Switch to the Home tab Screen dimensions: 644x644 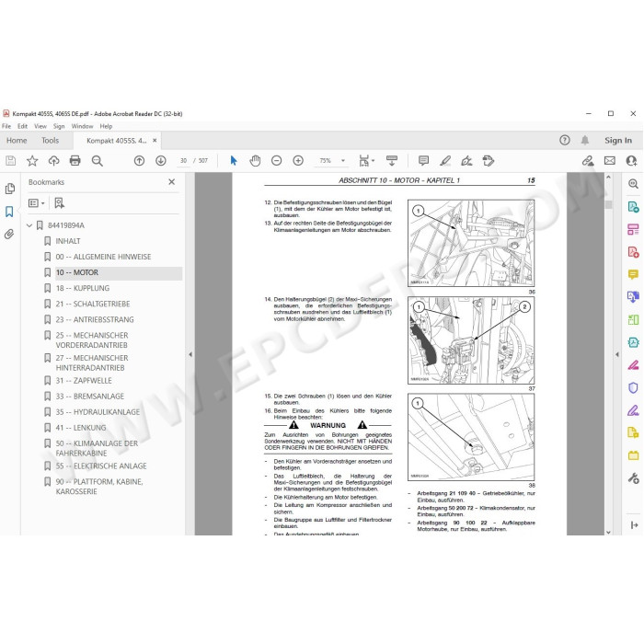(17, 141)
